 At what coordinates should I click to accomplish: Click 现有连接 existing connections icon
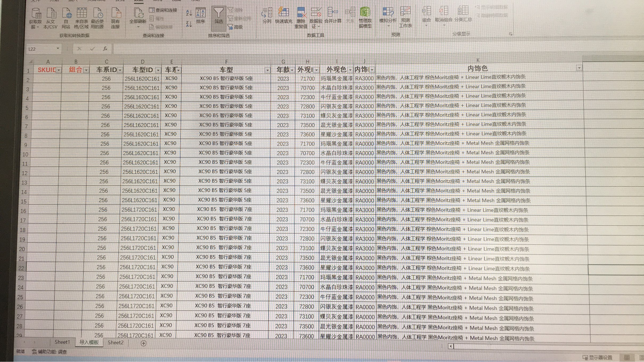pos(115,18)
